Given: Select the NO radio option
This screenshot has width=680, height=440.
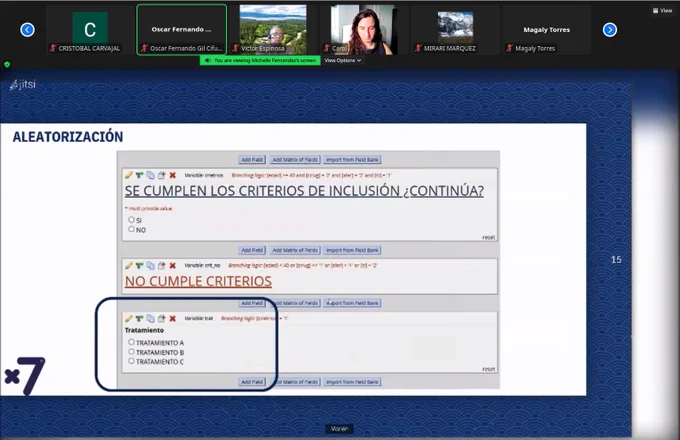Looking at the screenshot, I should pyautogui.click(x=131, y=229).
